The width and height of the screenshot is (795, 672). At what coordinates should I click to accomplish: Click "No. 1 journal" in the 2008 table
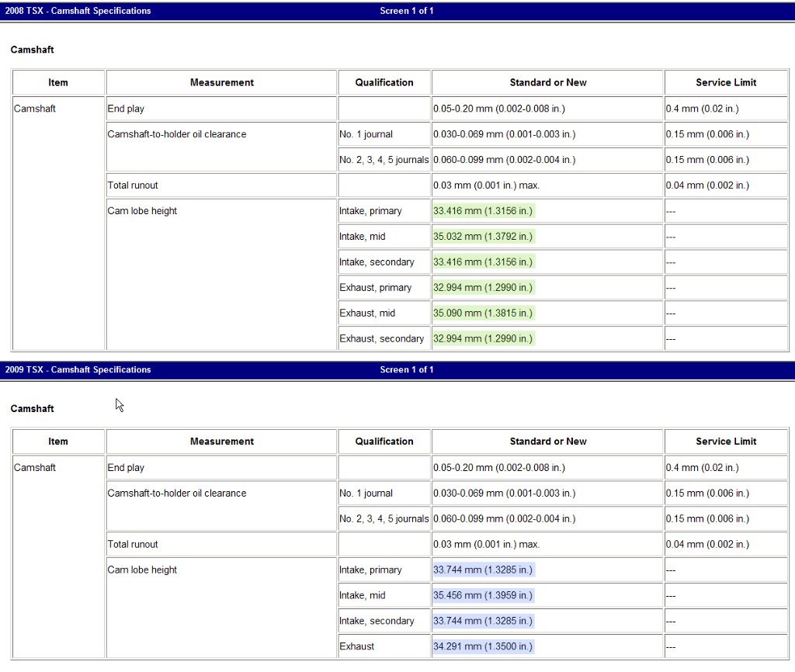(x=366, y=134)
